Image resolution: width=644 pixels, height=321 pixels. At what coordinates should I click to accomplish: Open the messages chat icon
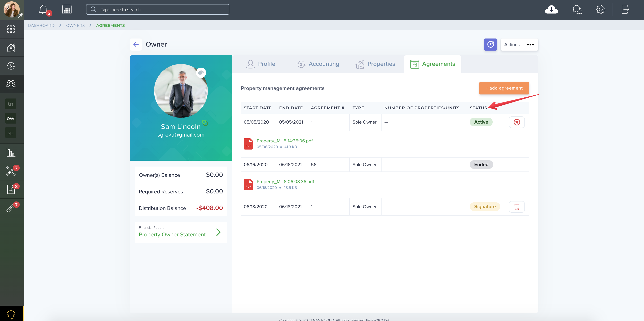coord(577,9)
